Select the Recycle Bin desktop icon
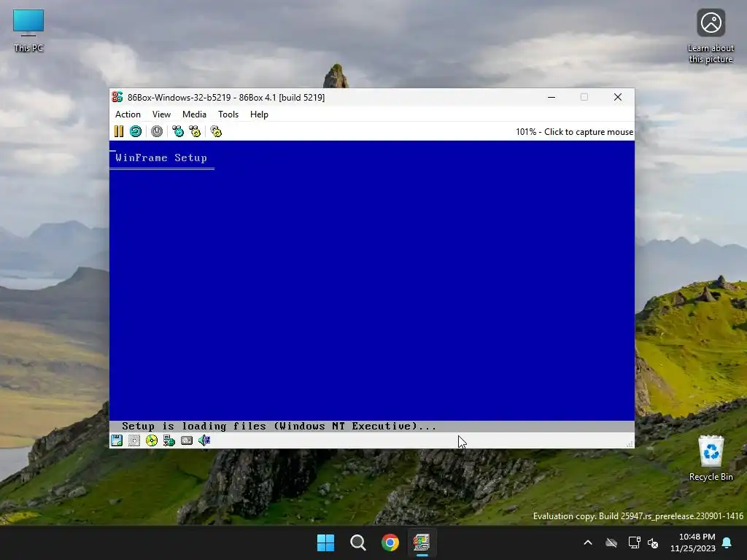This screenshot has width=747, height=560. pos(711,458)
